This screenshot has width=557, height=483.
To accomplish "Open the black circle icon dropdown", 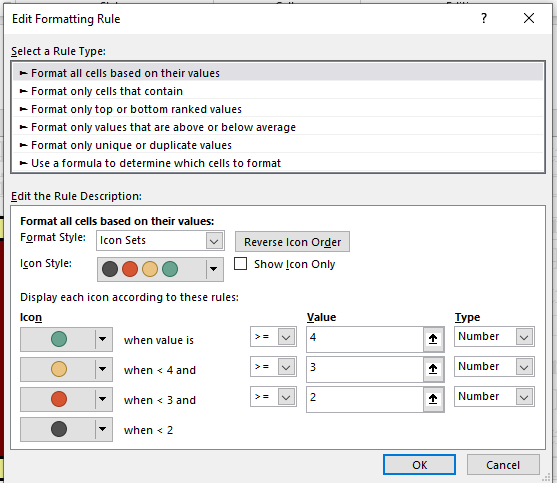I will coord(66,429).
